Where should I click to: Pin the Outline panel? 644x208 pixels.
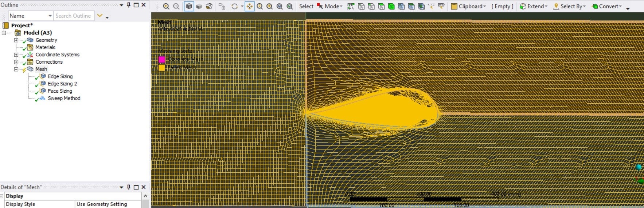point(129,5)
